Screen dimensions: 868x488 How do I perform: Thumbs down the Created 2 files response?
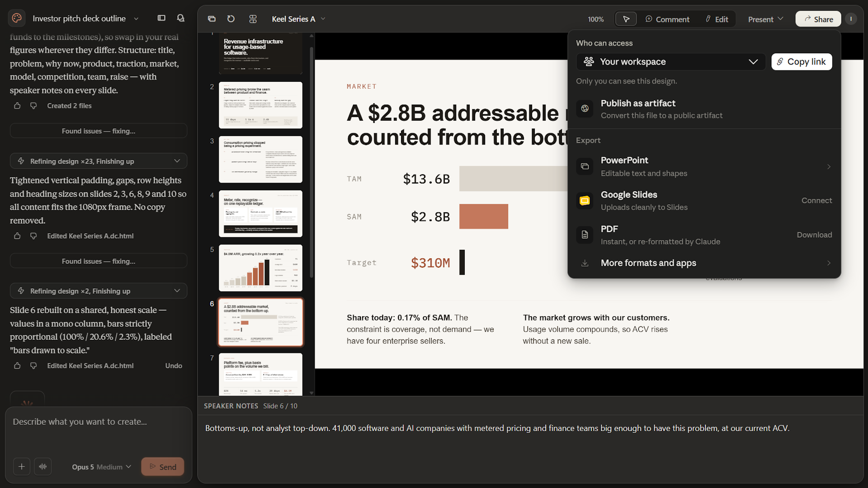point(33,106)
